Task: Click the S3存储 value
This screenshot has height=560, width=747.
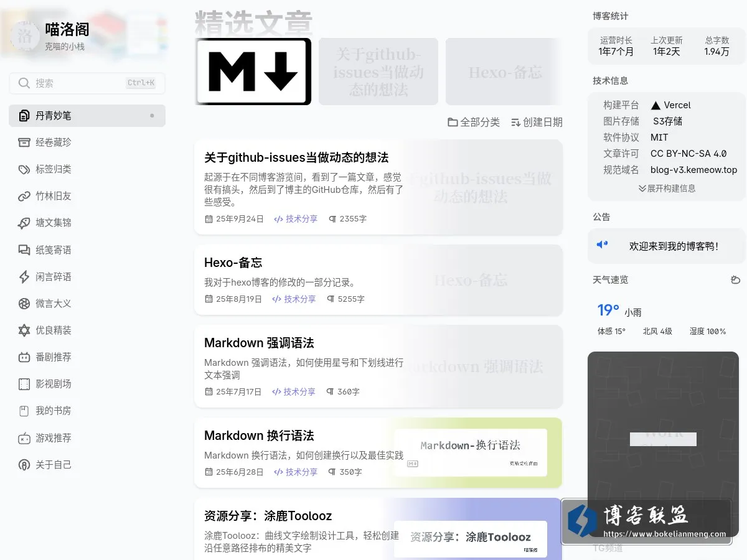Action: 667,121
